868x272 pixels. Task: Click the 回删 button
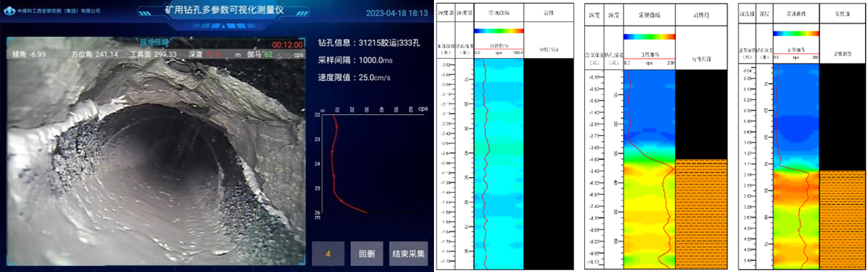[x=366, y=254]
